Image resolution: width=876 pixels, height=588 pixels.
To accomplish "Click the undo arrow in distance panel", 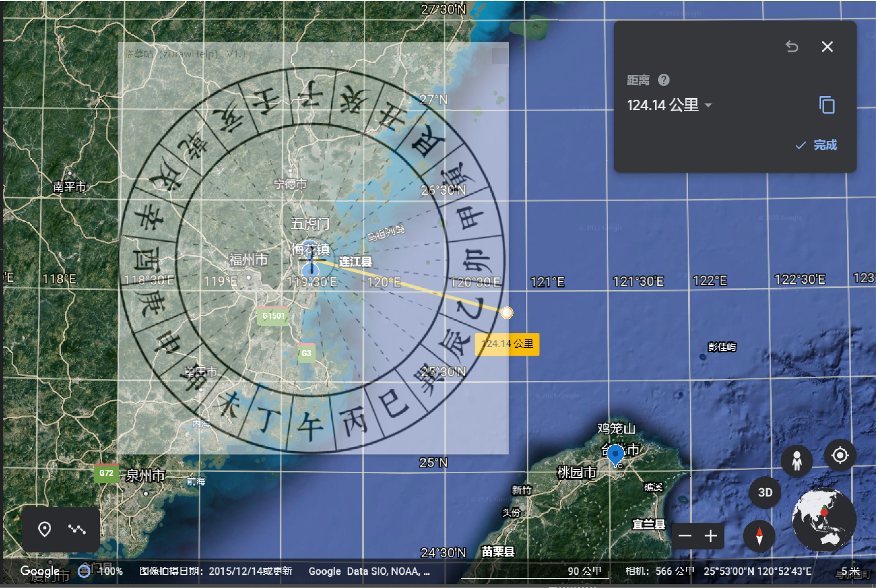I will click(x=792, y=47).
